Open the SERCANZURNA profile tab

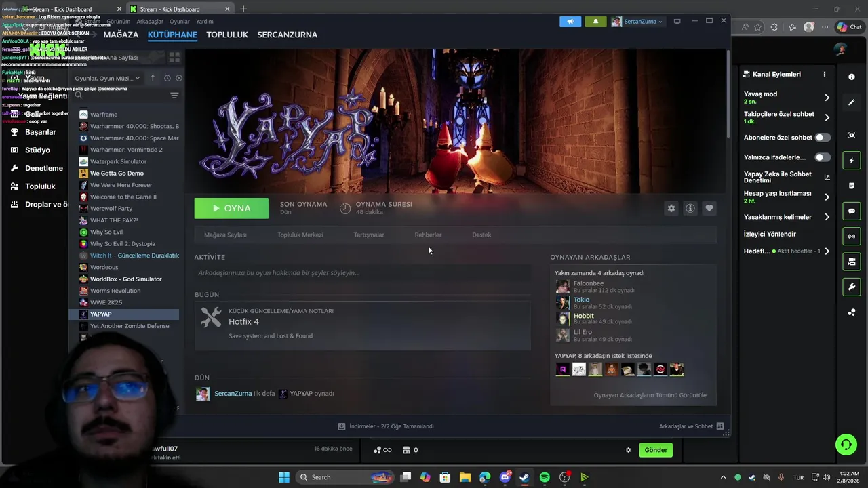(x=287, y=35)
